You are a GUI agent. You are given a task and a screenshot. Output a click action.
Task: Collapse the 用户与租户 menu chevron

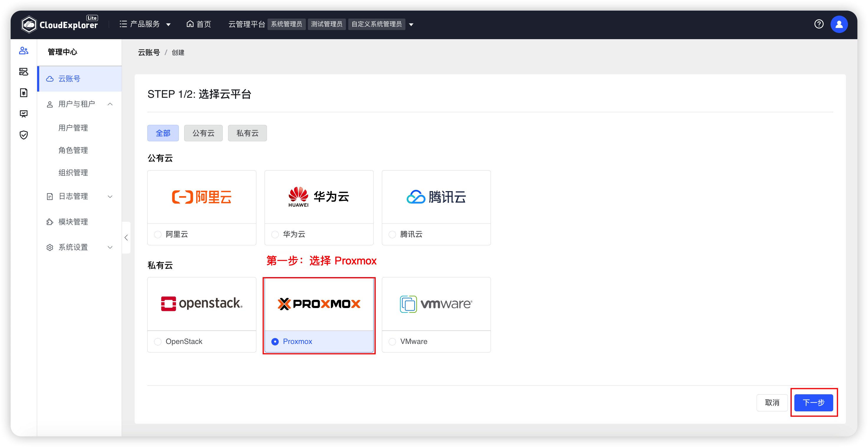pyautogui.click(x=110, y=105)
